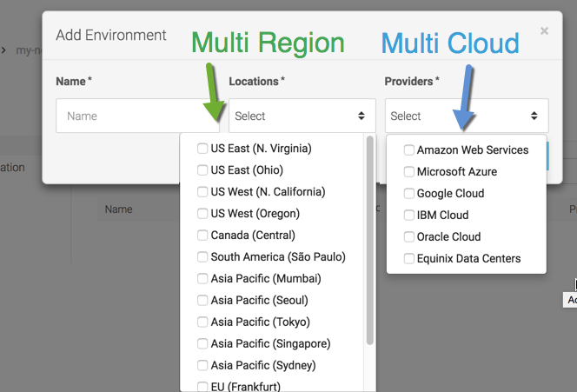
Task: Select South America (São Paulo) checkbox
Action: [202, 257]
